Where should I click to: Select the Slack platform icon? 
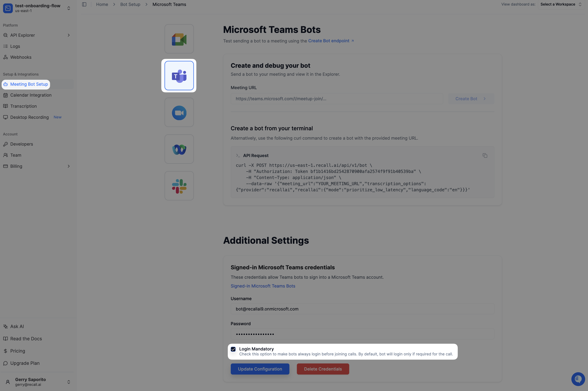tap(179, 186)
